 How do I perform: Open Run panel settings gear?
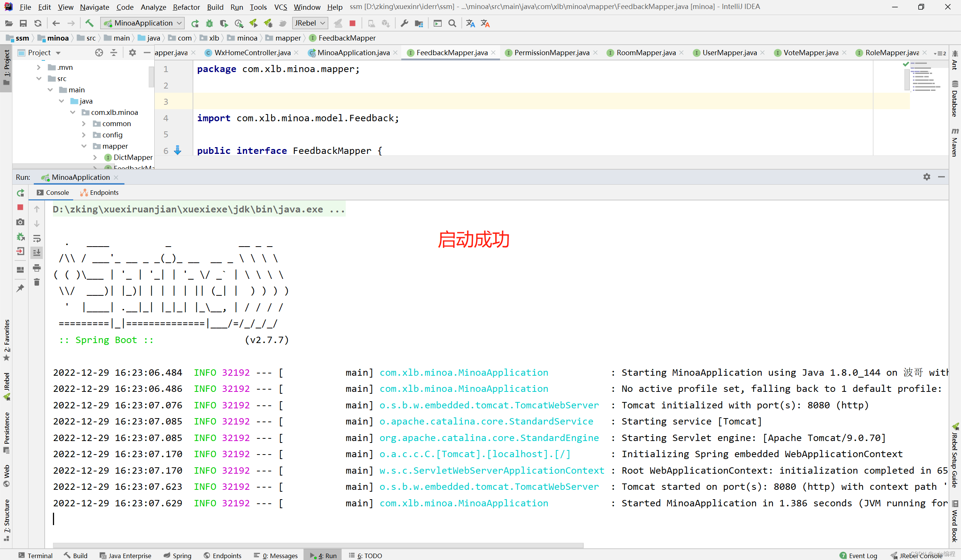coord(927,177)
